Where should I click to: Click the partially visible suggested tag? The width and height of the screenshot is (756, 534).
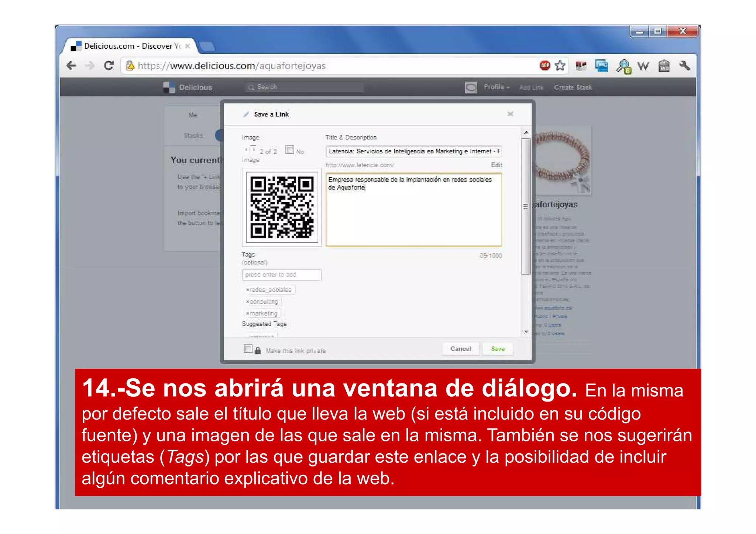point(262,336)
